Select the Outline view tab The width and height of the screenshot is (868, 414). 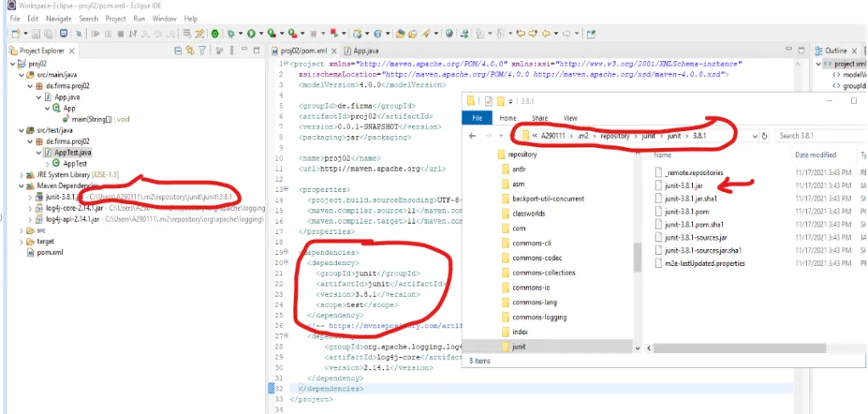pos(836,51)
